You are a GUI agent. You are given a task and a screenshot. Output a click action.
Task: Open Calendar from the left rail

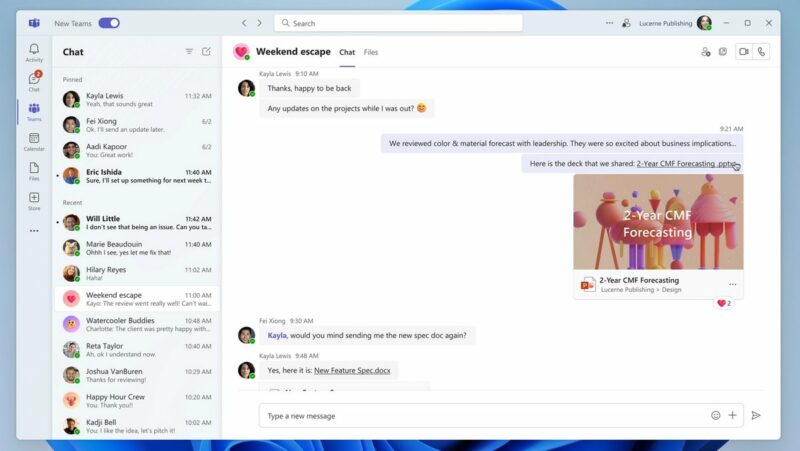click(x=34, y=141)
